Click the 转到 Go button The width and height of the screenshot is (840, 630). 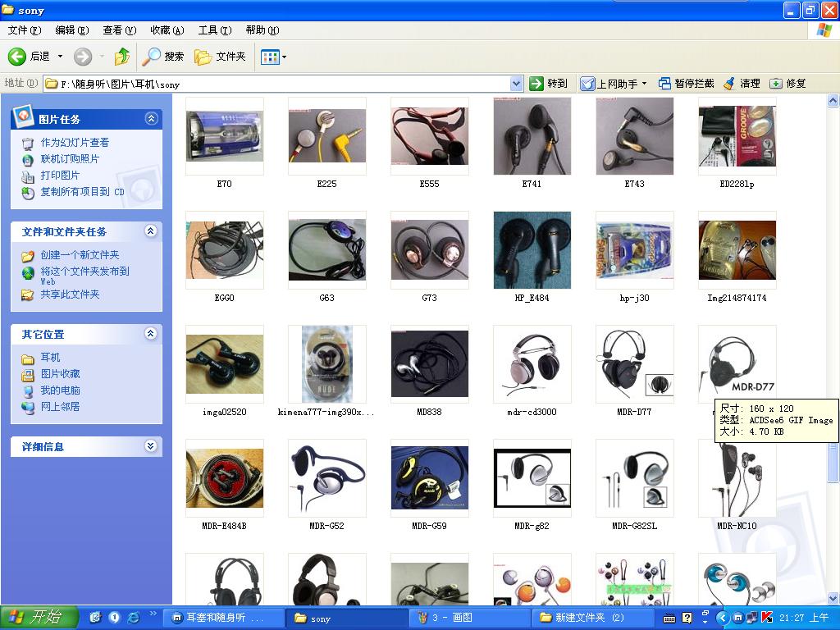549,84
